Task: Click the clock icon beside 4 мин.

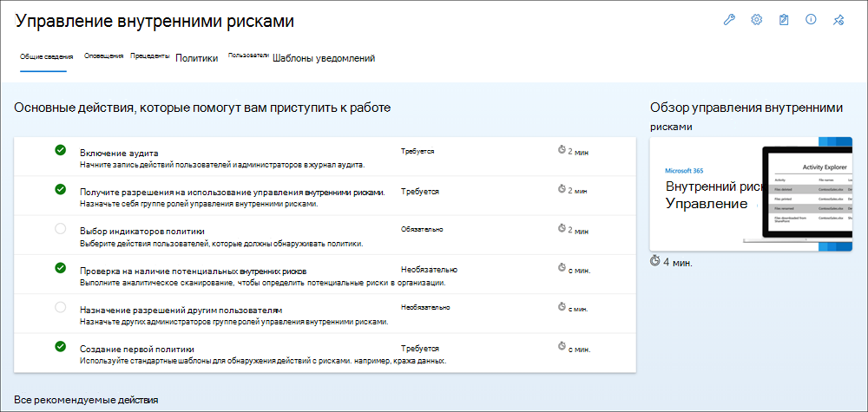Action: pos(655,260)
